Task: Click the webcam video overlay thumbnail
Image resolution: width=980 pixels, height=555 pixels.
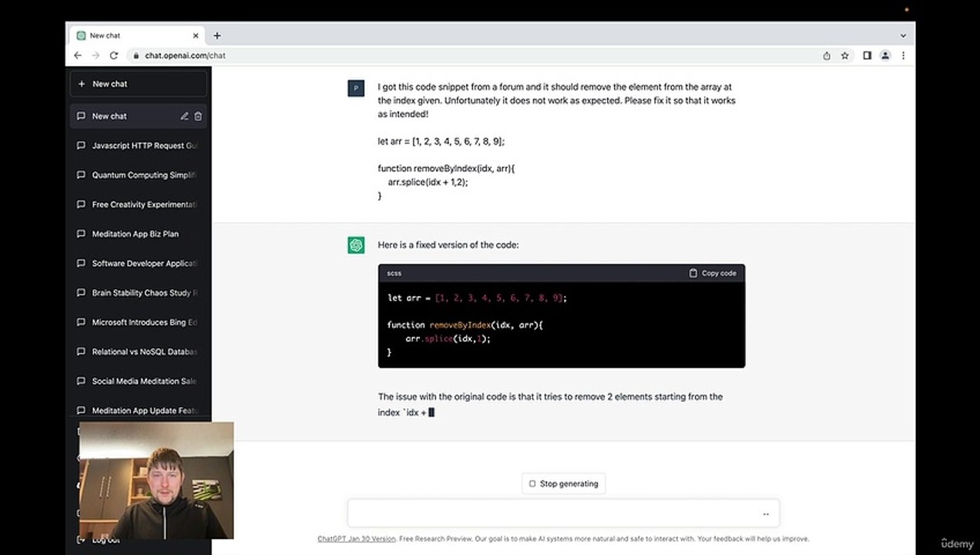Action: pos(156,480)
